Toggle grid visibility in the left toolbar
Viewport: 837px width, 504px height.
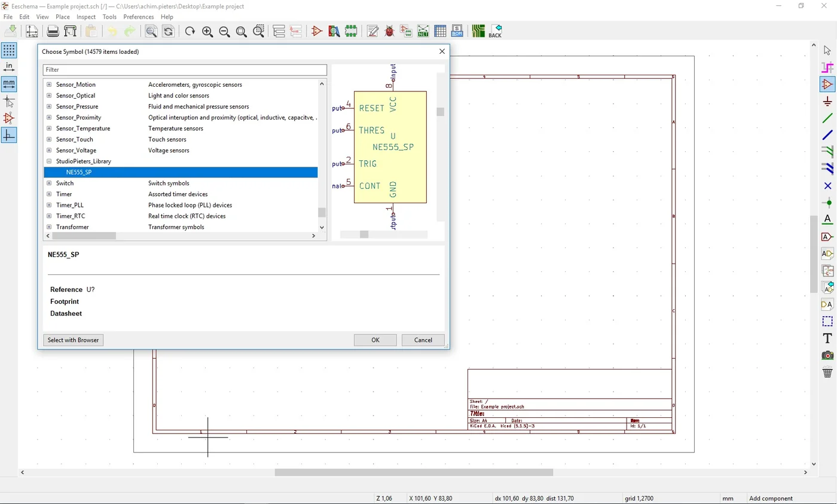[x=9, y=50]
